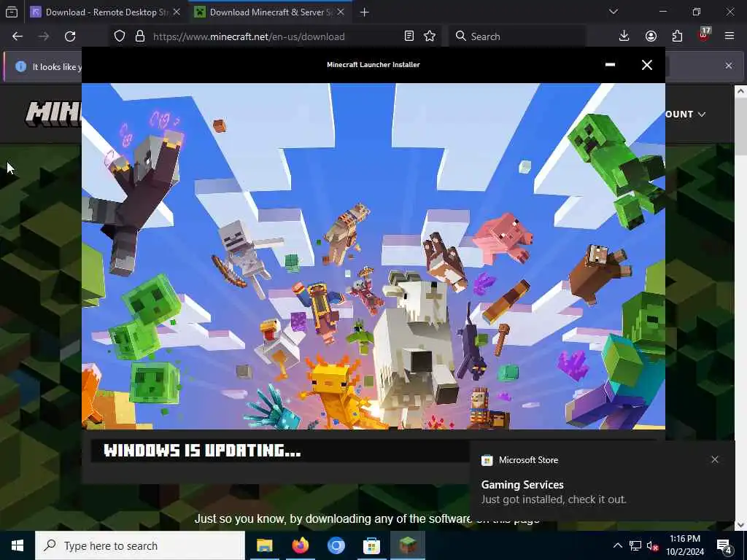Switch to Firefox on the taskbar
This screenshot has width=747, height=560.
pyautogui.click(x=300, y=545)
